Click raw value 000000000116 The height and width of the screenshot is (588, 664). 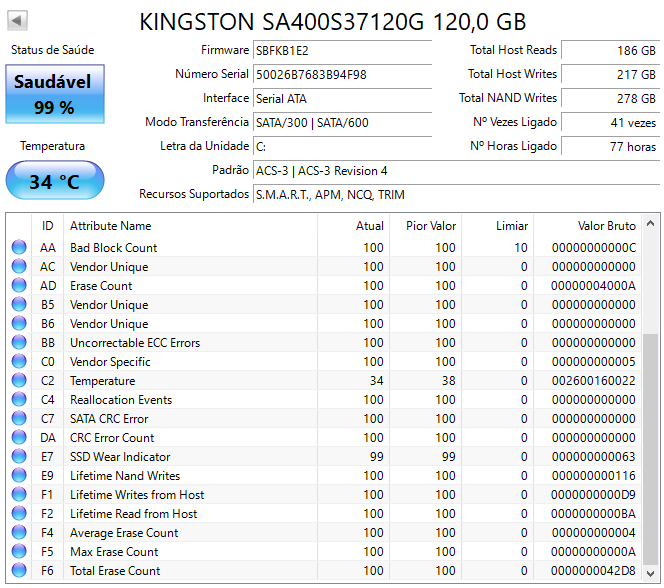click(594, 475)
